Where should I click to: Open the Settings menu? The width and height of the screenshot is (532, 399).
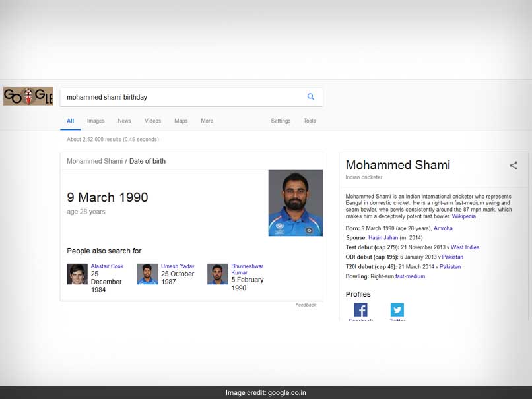[x=281, y=121]
